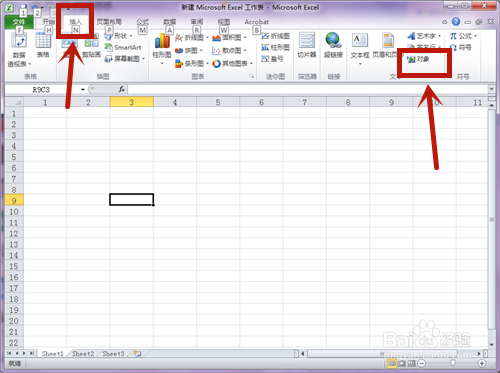Switch to Page Break Preview in status bar
Screen dimensions: 500x373
[x=412, y=363]
